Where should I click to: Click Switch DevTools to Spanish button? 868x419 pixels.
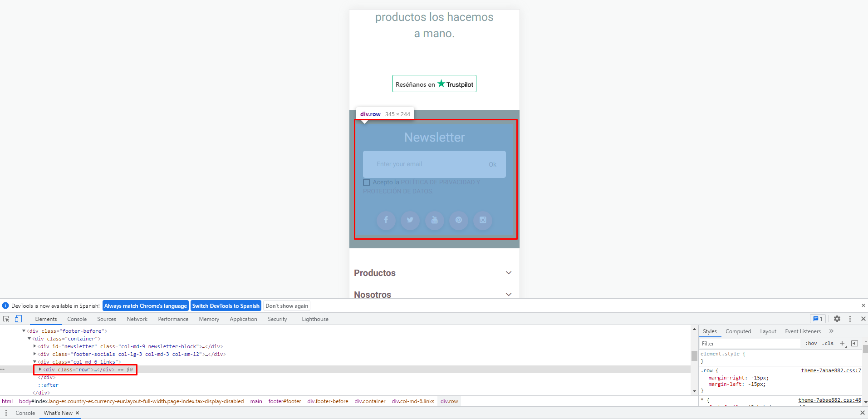coord(226,306)
